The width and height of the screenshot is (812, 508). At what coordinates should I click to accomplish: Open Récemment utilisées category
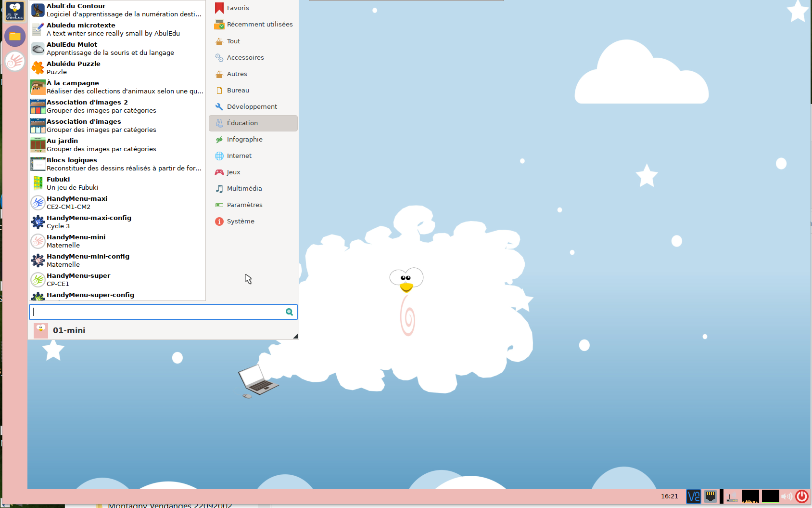254,24
